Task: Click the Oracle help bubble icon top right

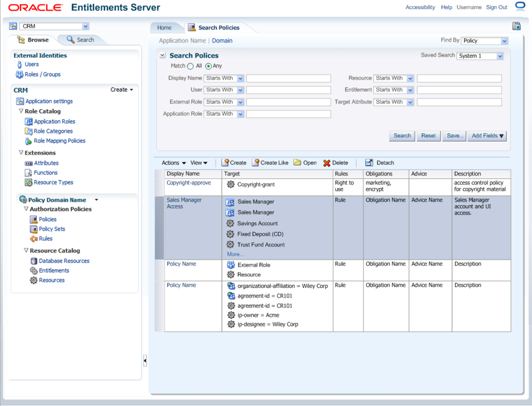Action: (x=520, y=6)
